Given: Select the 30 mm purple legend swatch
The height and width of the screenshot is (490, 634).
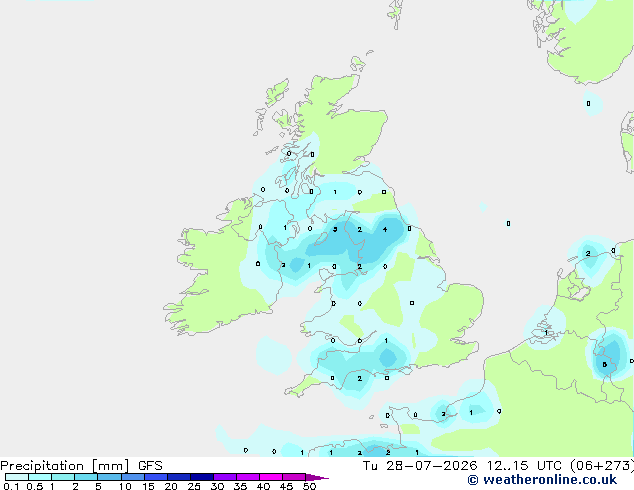Looking at the screenshot, I should (x=225, y=477).
